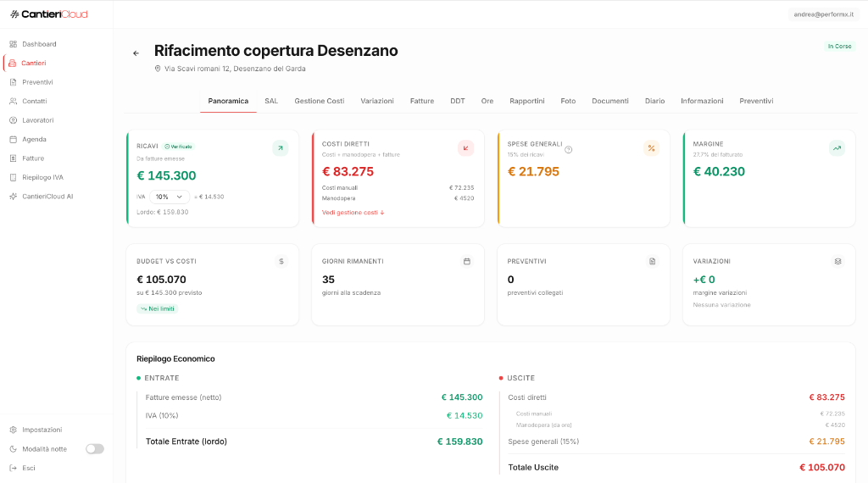Click the Esci logout icon
The width and height of the screenshot is (868, 483).
pyautogui.click(x=14, y=468)
